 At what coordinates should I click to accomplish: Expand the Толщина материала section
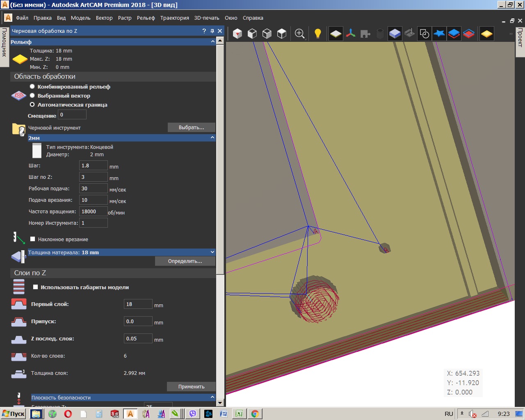coord(212,252)
